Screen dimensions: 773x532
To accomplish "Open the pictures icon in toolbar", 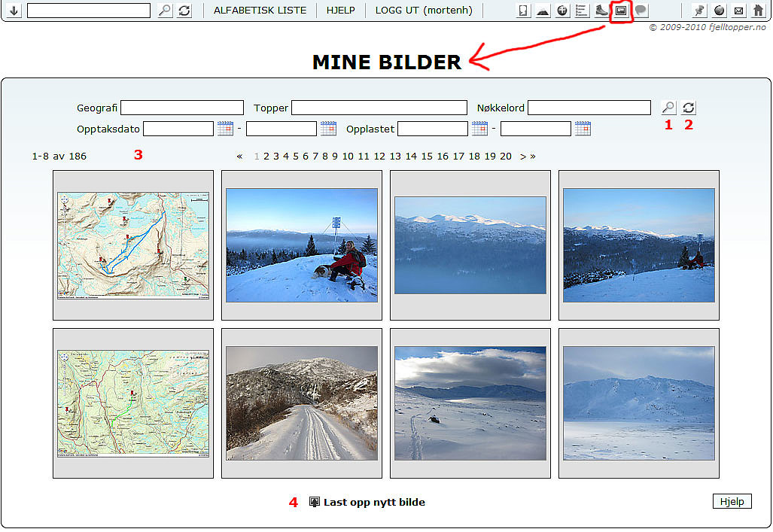I will (621, 11).
